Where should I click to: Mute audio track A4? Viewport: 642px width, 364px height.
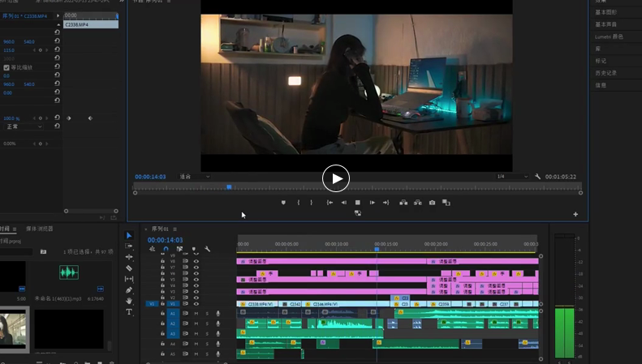coord(196,344)
